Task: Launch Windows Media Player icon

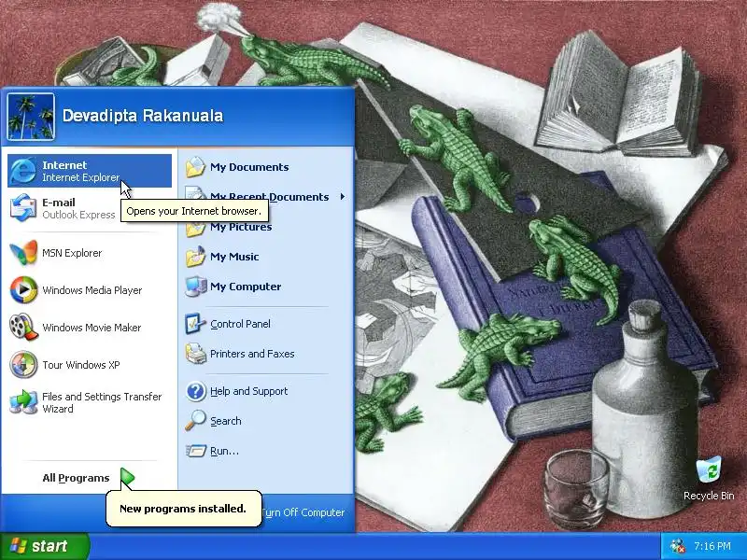Action: (22, 290)
